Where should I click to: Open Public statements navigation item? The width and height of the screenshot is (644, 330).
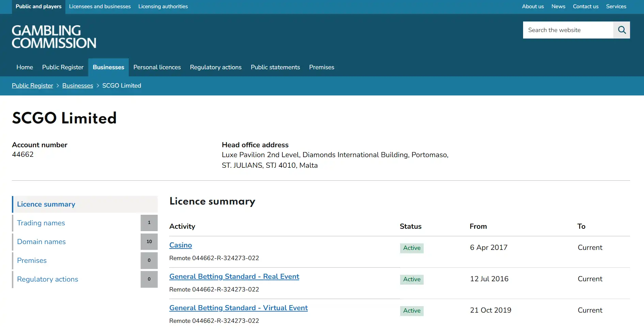tap(275, 67)
